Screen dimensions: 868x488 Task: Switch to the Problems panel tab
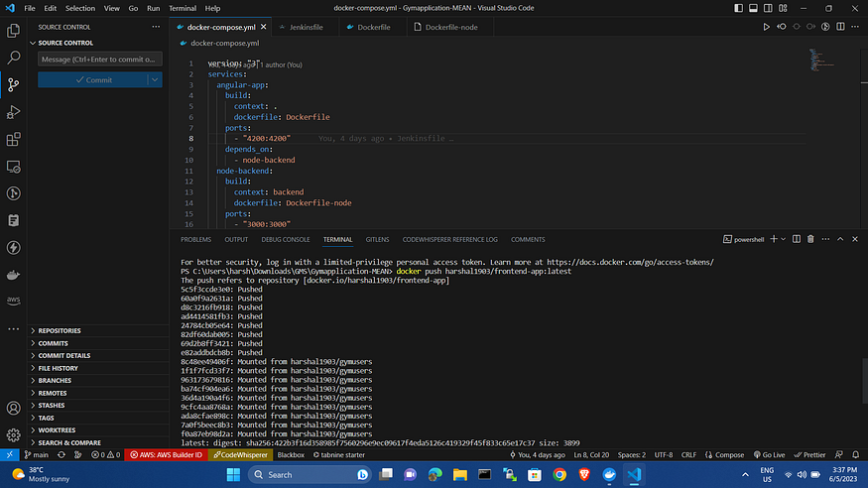click(196, 240)
